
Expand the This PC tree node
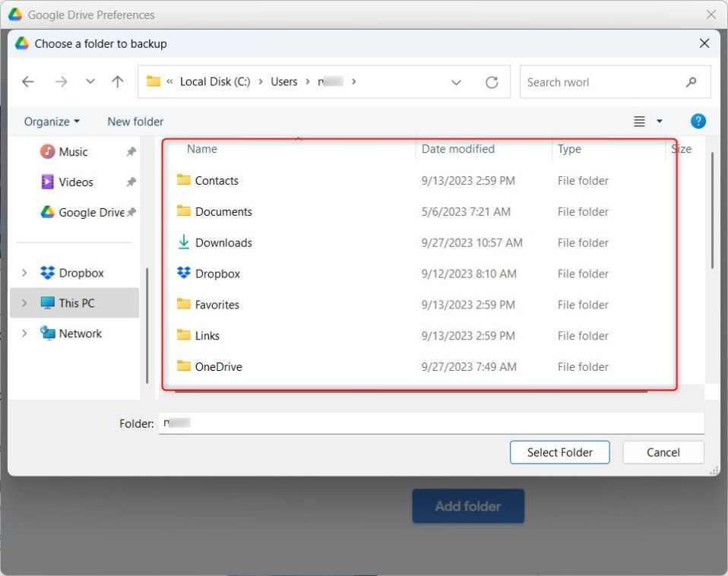click(24, 303)
